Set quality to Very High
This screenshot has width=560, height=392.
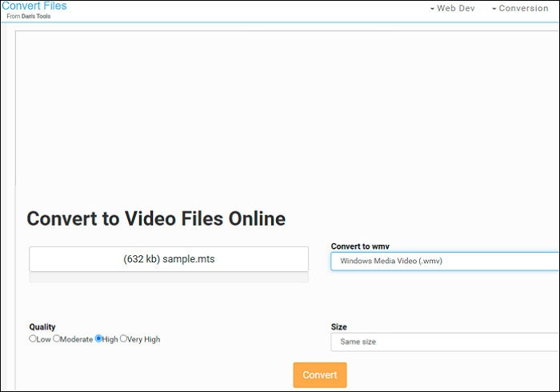coord(123,338)
